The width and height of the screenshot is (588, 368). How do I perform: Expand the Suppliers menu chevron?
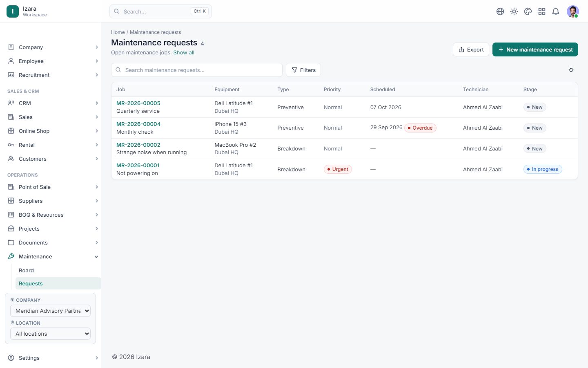[x=97, y=201]
